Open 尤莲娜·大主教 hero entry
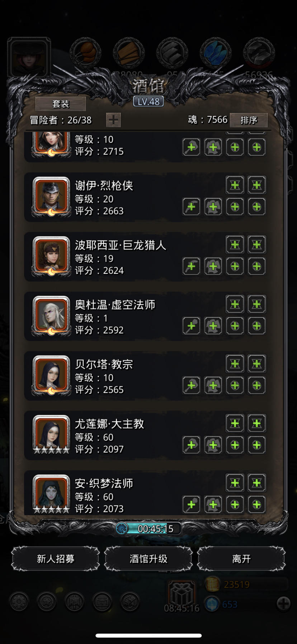297x644 pixels. pyautogui.click(x=146, y=436)
